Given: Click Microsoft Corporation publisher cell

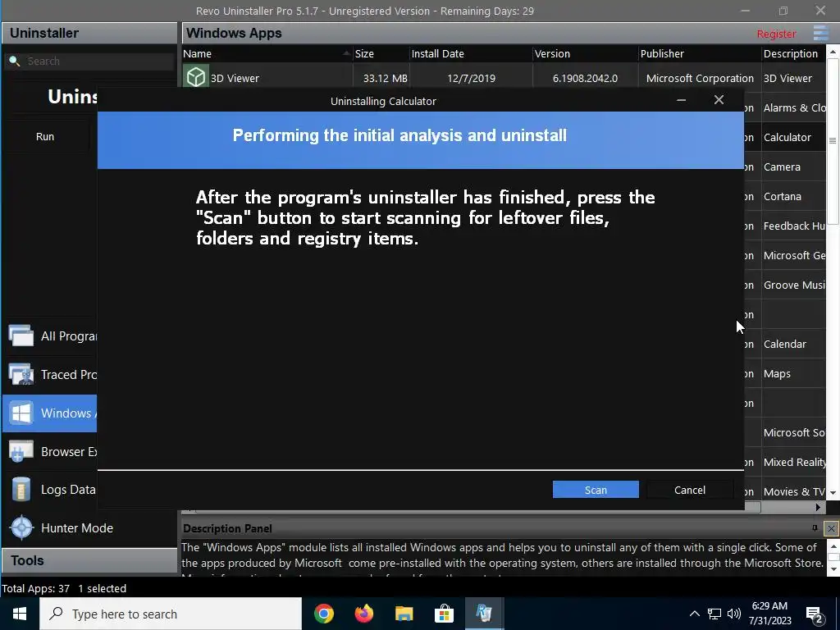Looking at the screenshot, I should click(700, 78).
